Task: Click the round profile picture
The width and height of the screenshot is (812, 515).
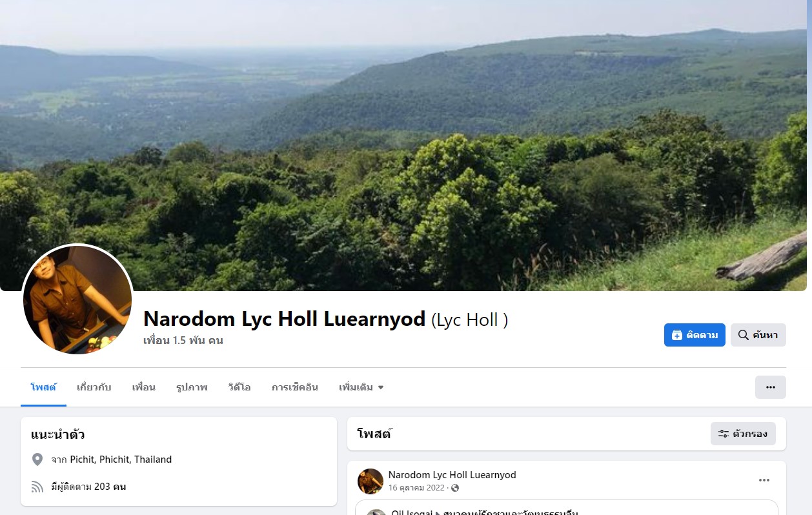Action: [77, 300]
